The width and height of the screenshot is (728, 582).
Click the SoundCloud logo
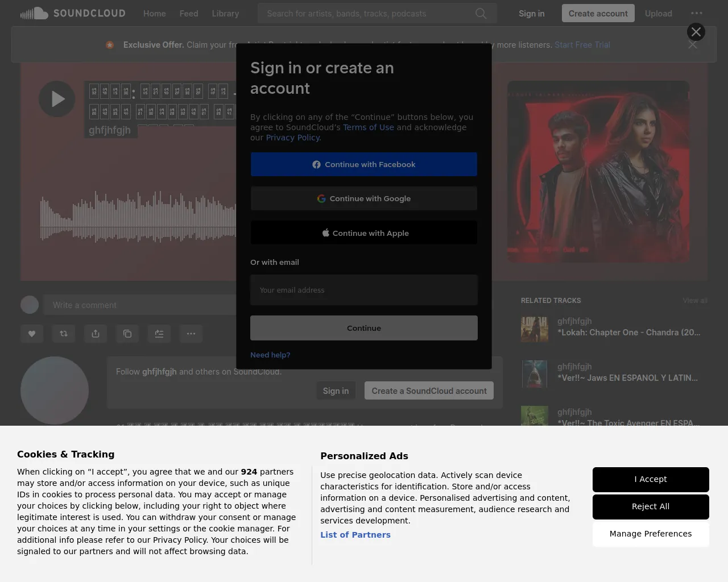pos(73,13)
